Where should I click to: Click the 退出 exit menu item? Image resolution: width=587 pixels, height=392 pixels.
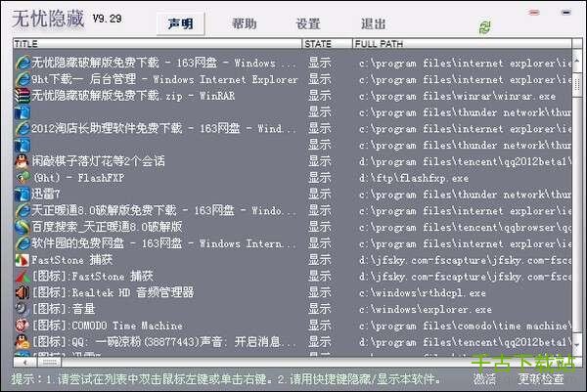373,23
